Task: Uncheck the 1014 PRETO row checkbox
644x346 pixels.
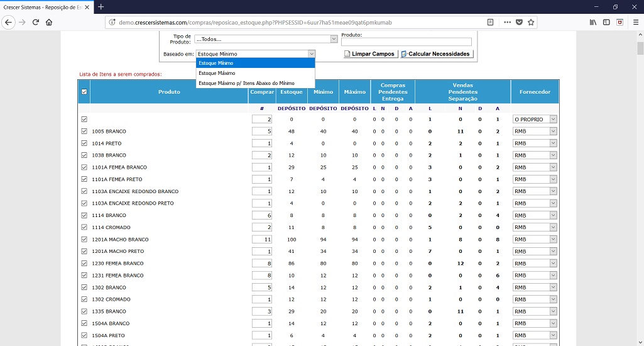Action: pos(84,143)
